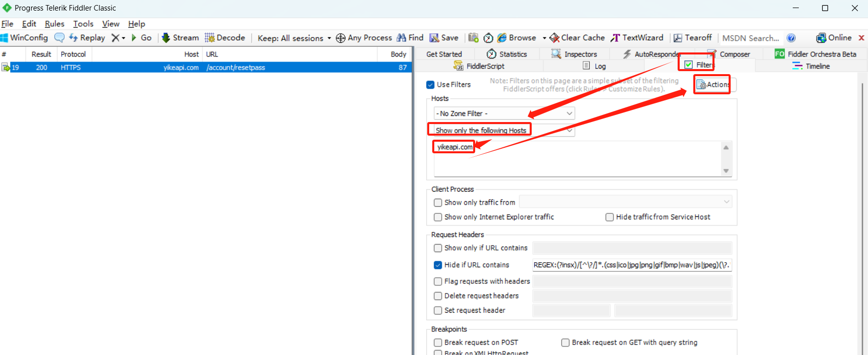Click the Go resume button
This screenshot has height=355, width=868.
click(x=141, y=38)
